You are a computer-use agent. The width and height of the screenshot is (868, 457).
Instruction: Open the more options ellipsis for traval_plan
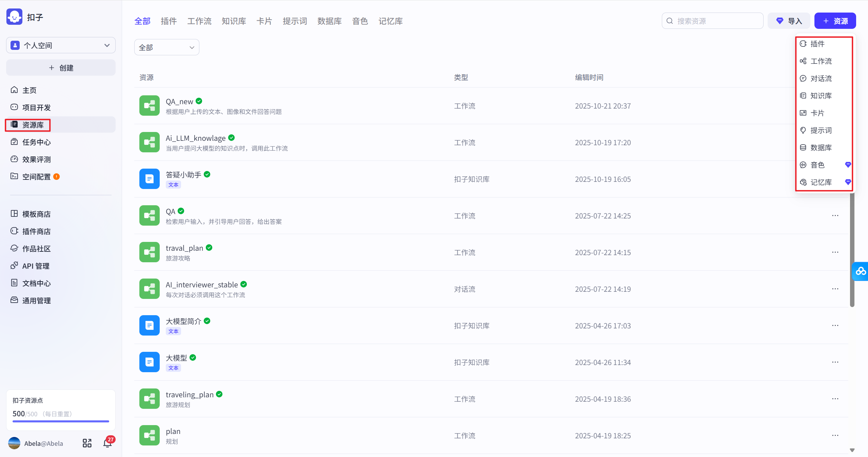[x=835, y=252]
